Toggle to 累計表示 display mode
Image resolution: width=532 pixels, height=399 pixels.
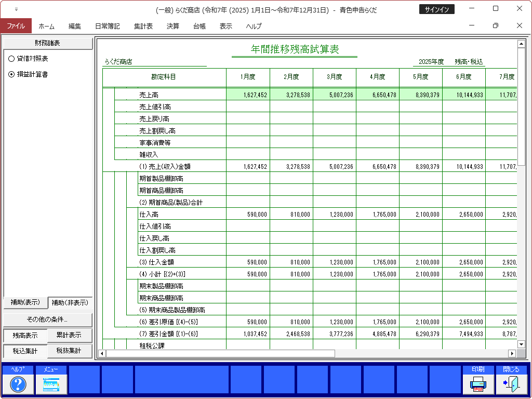(x=70, y=336)
